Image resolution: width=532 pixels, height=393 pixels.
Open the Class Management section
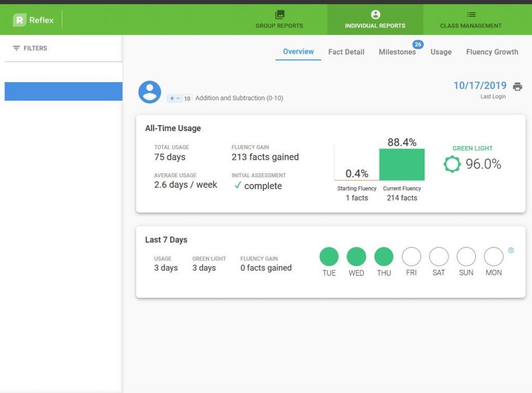pos(471,19)
